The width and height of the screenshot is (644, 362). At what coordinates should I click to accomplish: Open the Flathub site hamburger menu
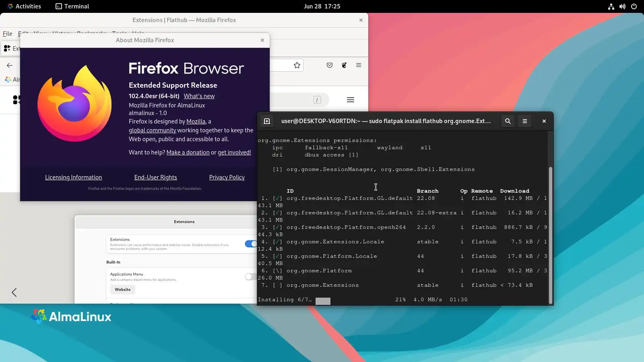point(351,100)
